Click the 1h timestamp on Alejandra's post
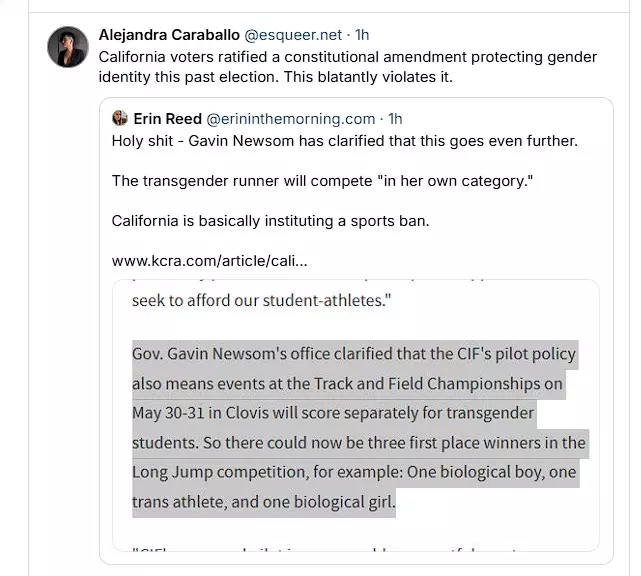This screenshot has height=576, width=641. (360, 36)
